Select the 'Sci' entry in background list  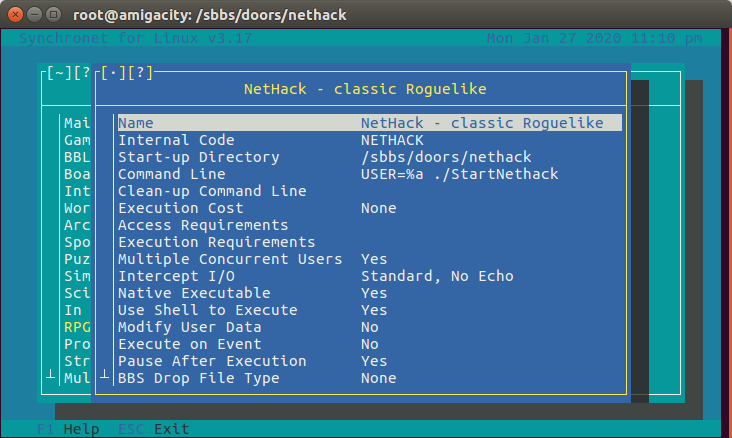coord(77,293)
